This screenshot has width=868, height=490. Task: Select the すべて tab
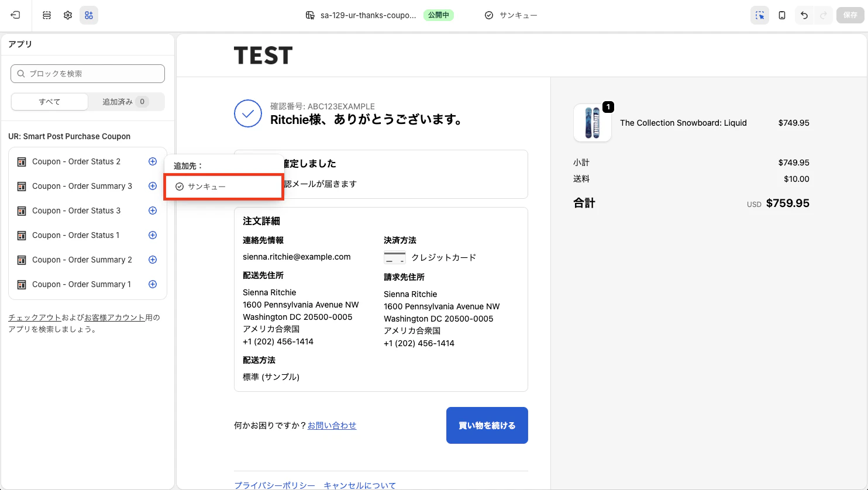click(x=50, y=102)
